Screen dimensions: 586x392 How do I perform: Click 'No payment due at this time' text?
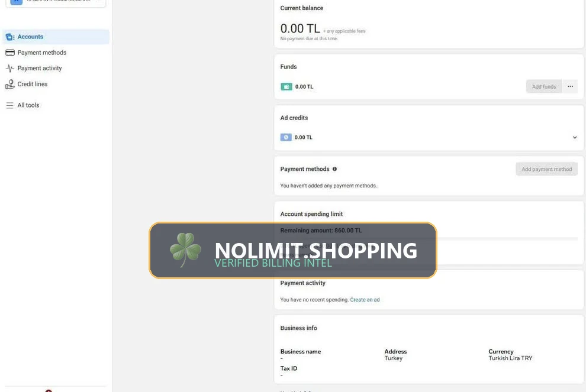(309, 38)
